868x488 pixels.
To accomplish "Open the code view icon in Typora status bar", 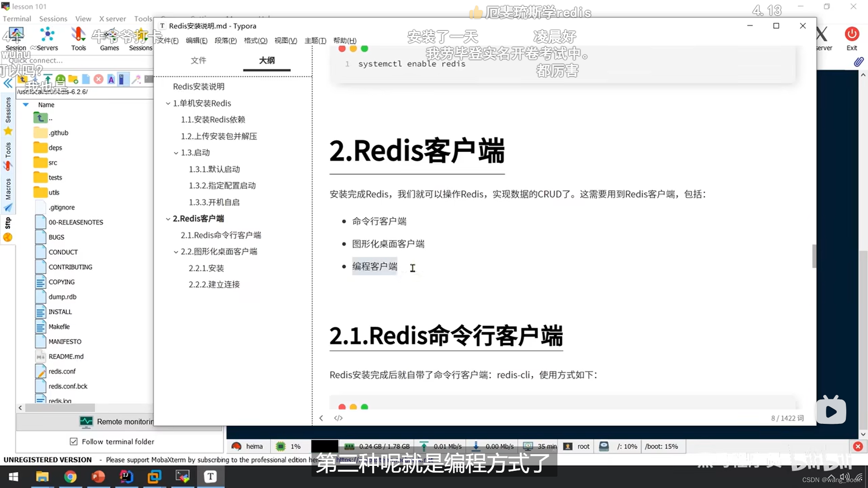I will click(338, 418).
